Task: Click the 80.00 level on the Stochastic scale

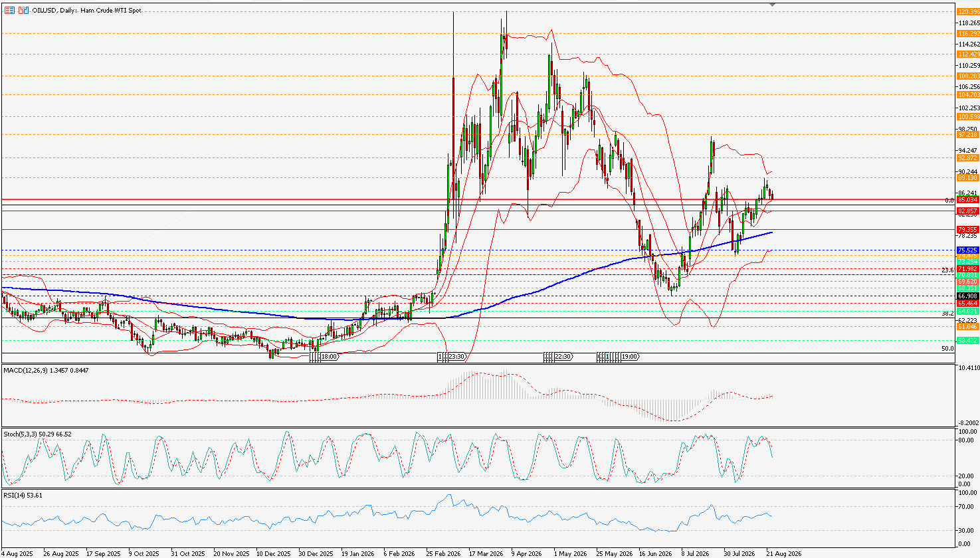Action: [965, 440]
